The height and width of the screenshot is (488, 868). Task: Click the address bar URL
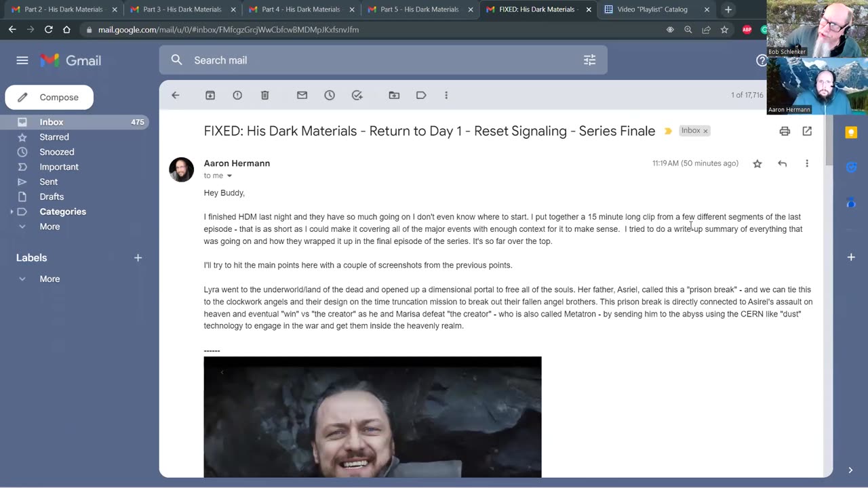[229, 30]
